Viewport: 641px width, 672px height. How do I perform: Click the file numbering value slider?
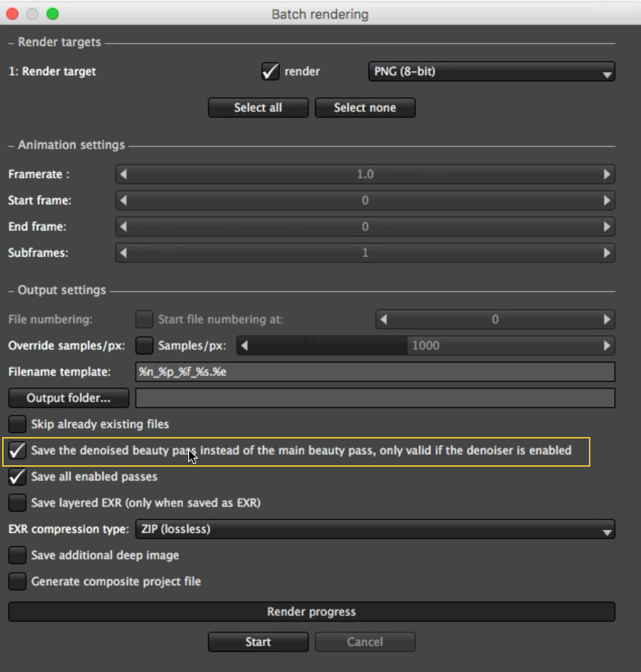[495, 319]
